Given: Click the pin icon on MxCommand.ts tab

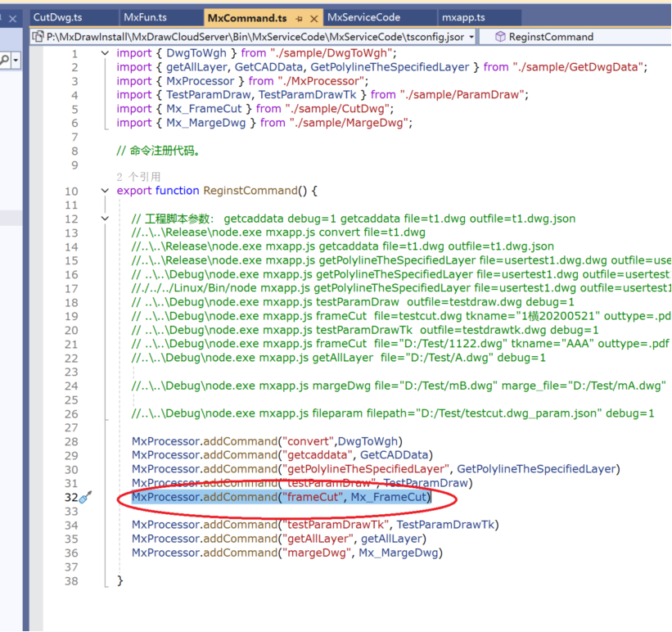Looking at the screenshot, I should (x=299, y=17).
